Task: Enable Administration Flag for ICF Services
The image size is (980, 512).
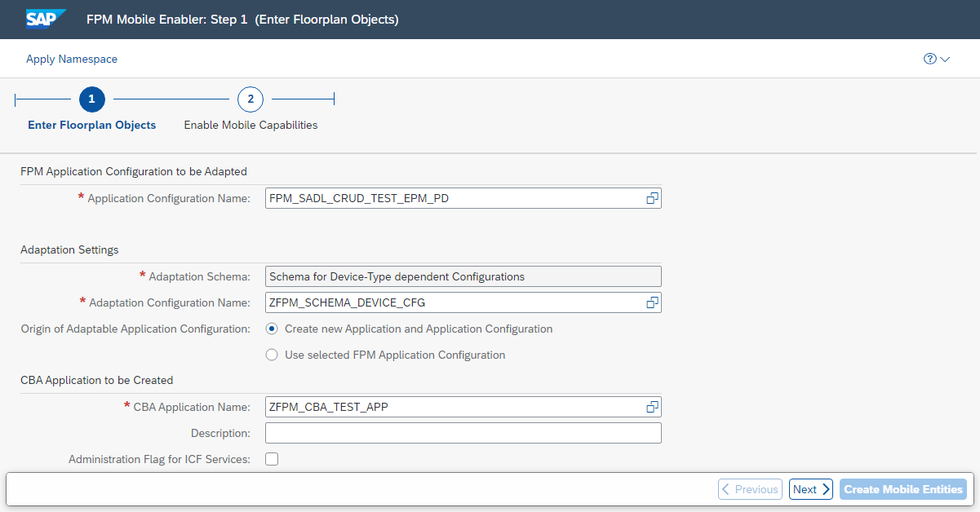Action: click(x=272, y=458)
